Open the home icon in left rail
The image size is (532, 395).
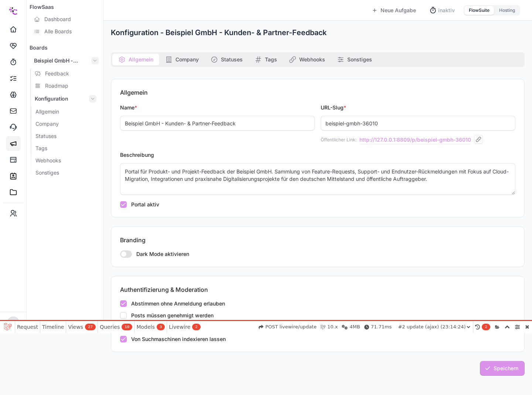pyautogui.click(x=13, y=29)
